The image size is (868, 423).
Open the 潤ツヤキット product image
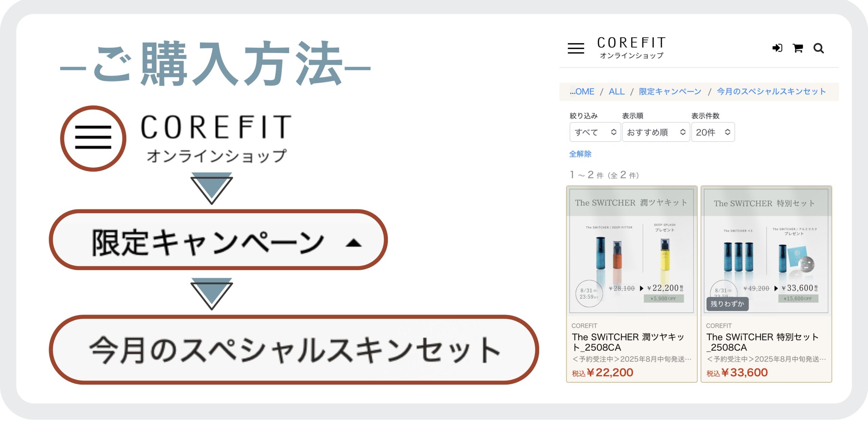[631, 251]
